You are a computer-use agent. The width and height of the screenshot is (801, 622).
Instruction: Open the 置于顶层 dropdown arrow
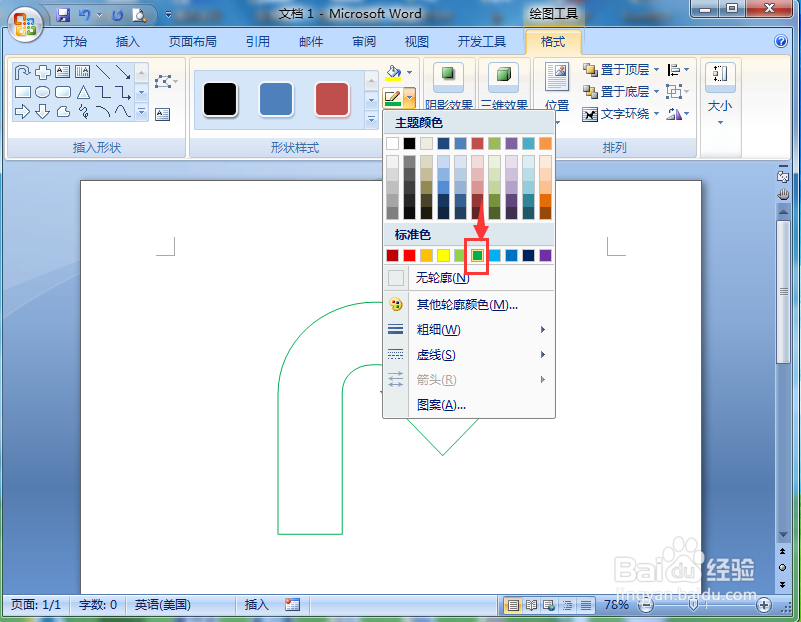pyautogui.click(x=656, y=70)
